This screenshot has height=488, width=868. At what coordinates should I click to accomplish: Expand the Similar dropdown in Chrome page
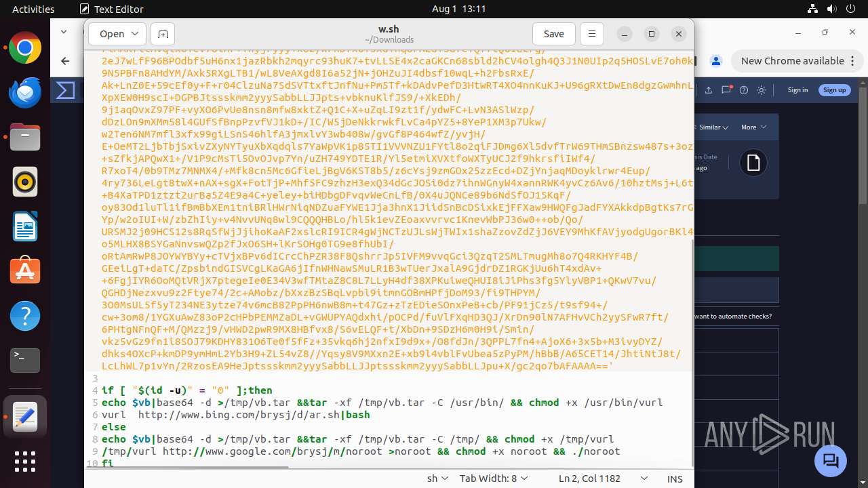713,127
